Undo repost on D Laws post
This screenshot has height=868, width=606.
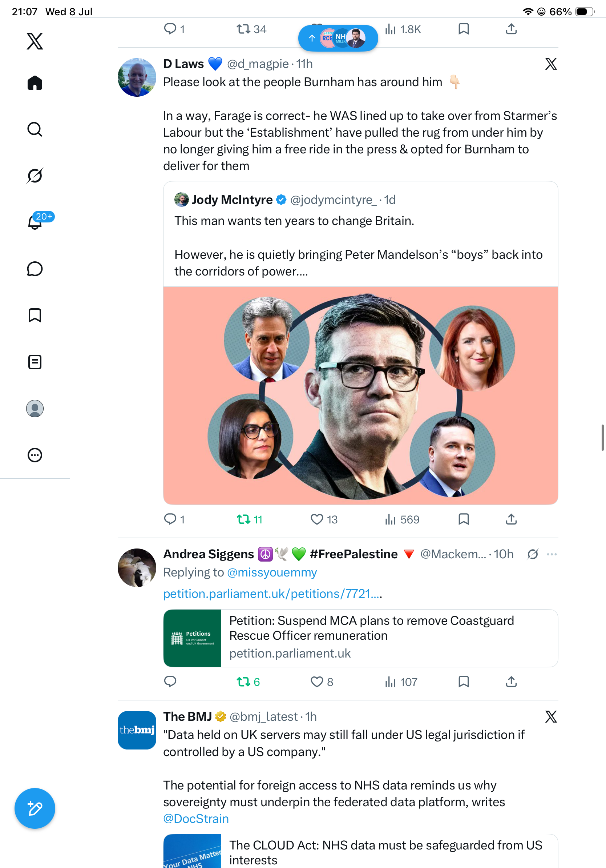click(249, 519)
